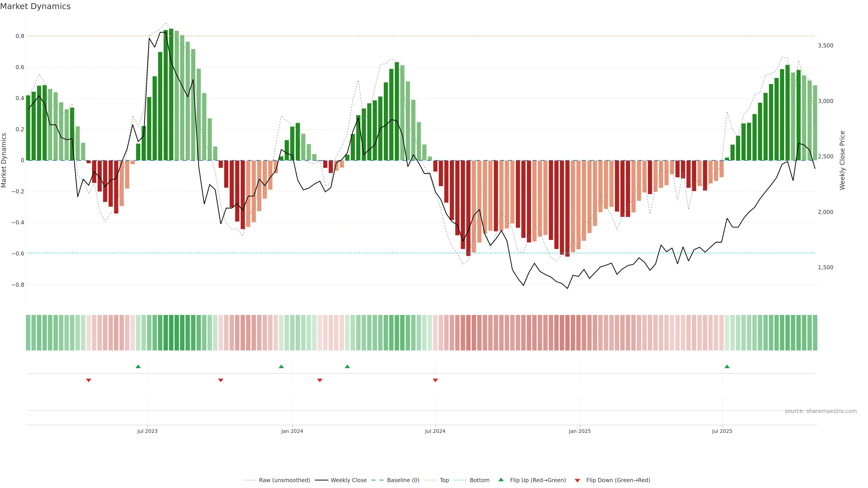Click the Jul 2023 x-axis label
The width and height of the screenshot is (868, 488).
click(147, 431)
